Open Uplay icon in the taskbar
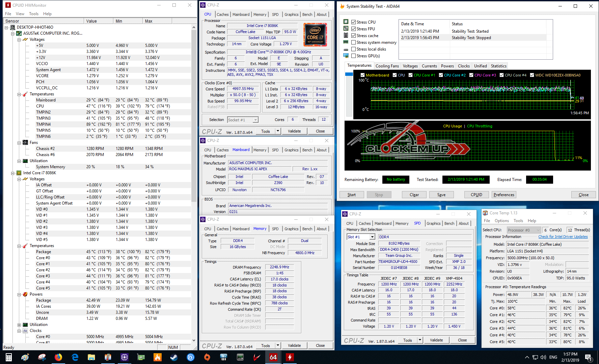Image resolution: width=599 pixels, height=364 pixels. 191,357
